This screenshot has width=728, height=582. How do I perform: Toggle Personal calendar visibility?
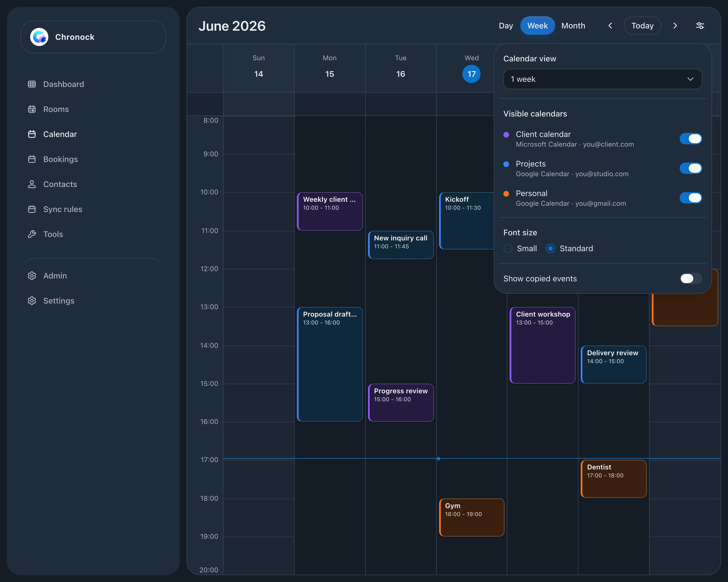(690, 198)
